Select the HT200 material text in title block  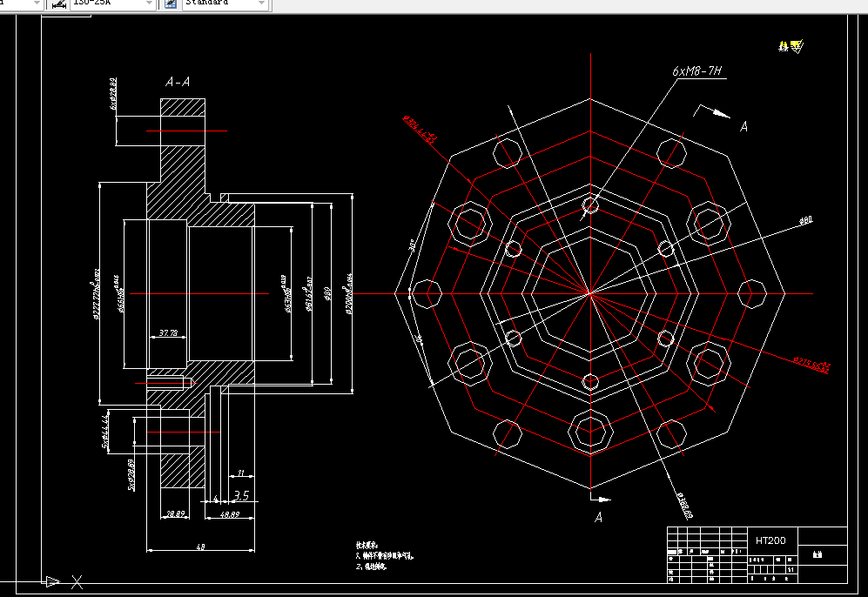pos(770,540)
